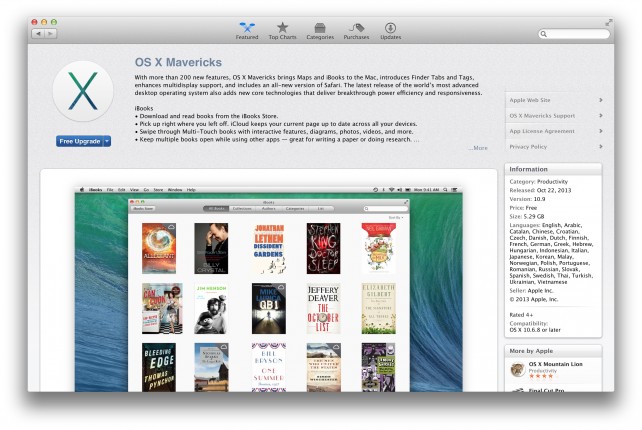
Task: Click the Rated 4+ text
Action: tap(521, 315)
